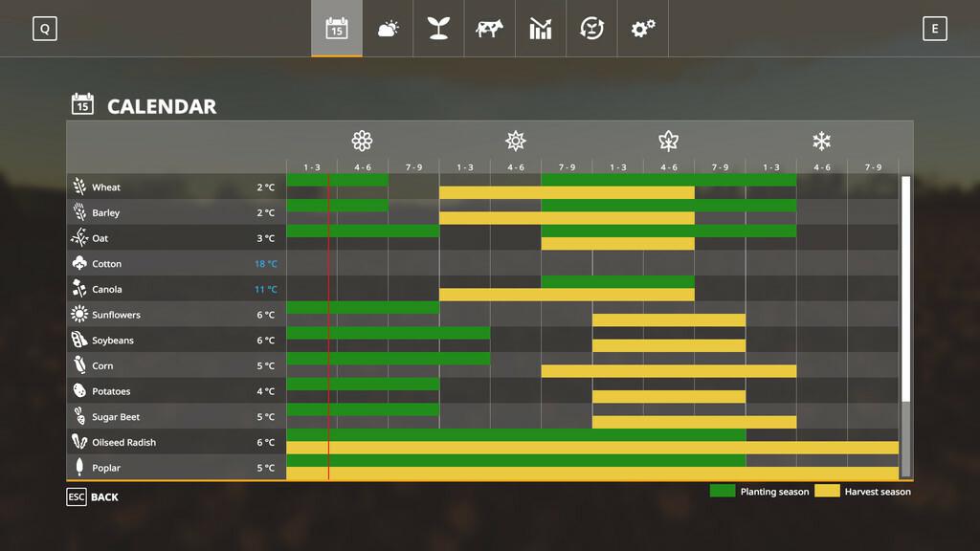
Task: Click the ESC Back button
Action: pos(93,497)
